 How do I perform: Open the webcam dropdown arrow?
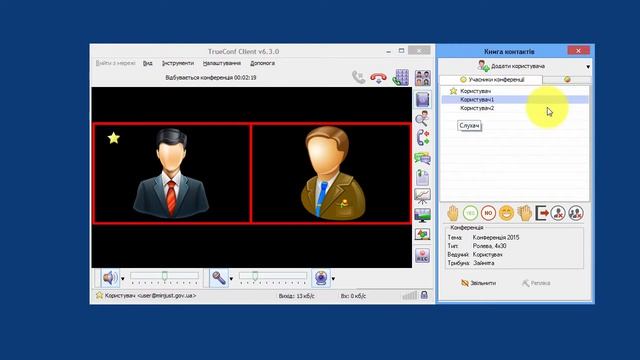pos(333,279)
